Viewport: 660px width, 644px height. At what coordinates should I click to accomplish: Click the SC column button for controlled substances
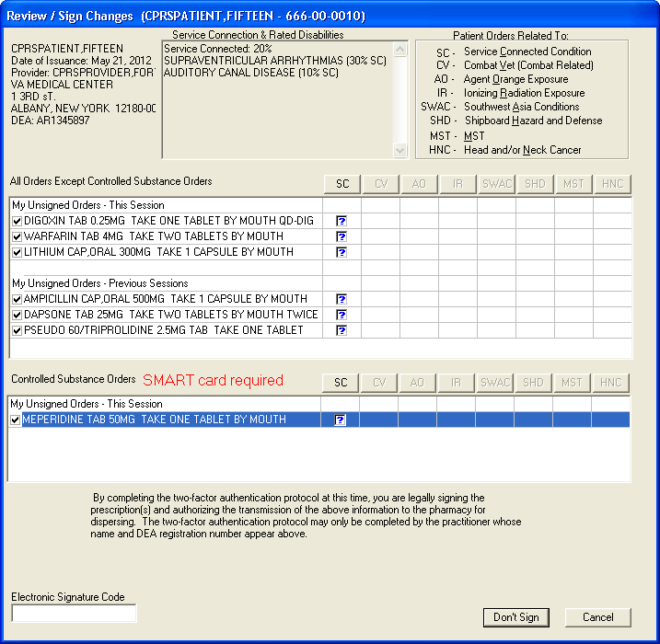[x=341, y=382]
